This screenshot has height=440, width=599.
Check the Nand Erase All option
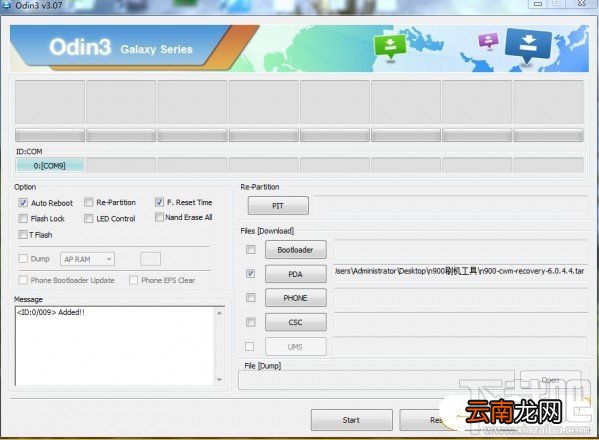click(159, 217)
